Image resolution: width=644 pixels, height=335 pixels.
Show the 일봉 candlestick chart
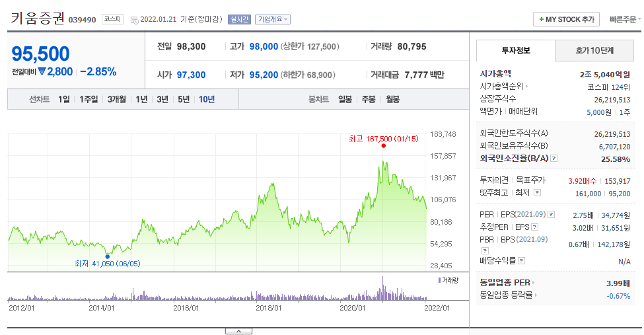tap(345, 99)
